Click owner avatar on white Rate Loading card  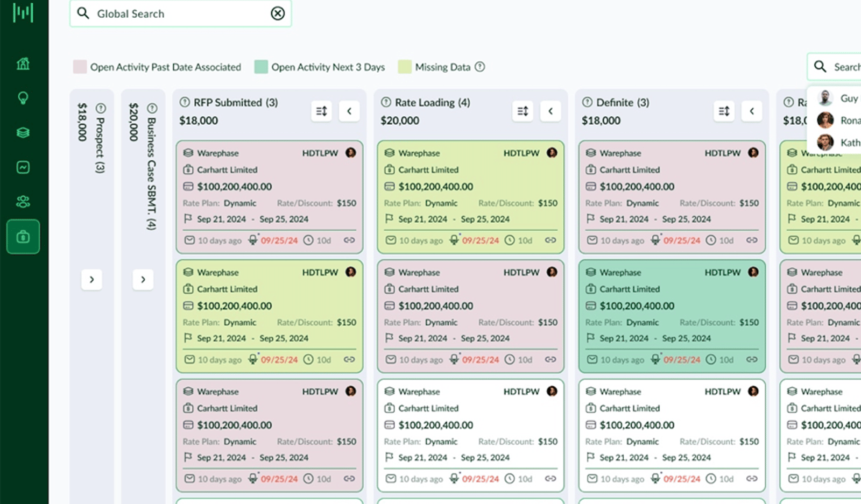(x=552, y=391)
